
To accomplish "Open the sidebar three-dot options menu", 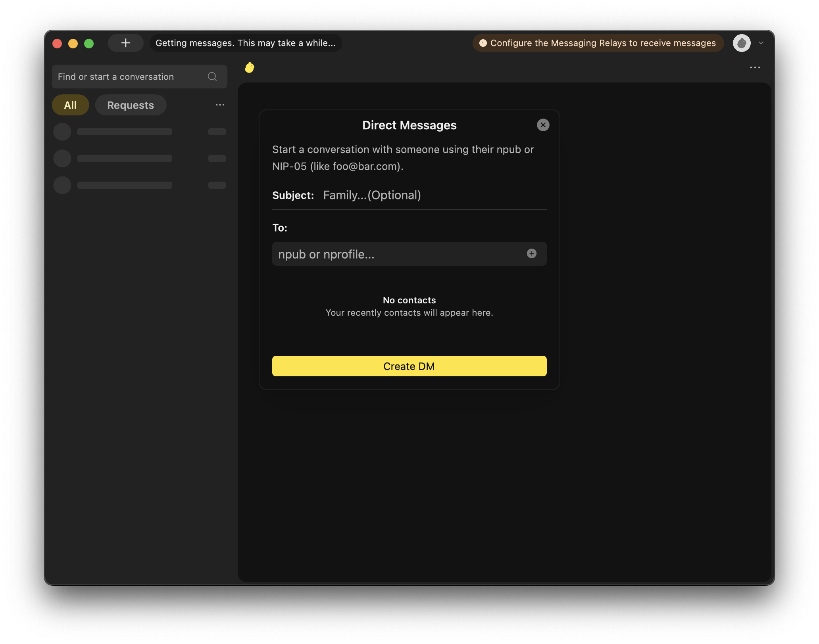I will 220,105.
